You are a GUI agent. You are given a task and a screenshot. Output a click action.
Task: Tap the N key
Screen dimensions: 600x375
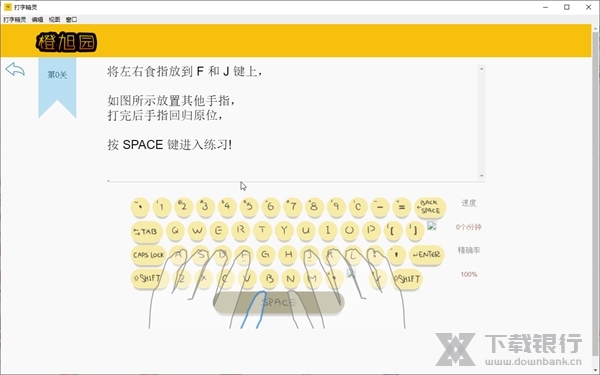click(x=291, y=278)
